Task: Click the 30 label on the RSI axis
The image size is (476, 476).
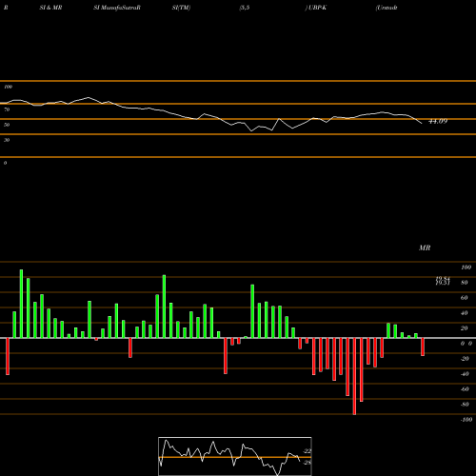Action: [x=7, y=140]
